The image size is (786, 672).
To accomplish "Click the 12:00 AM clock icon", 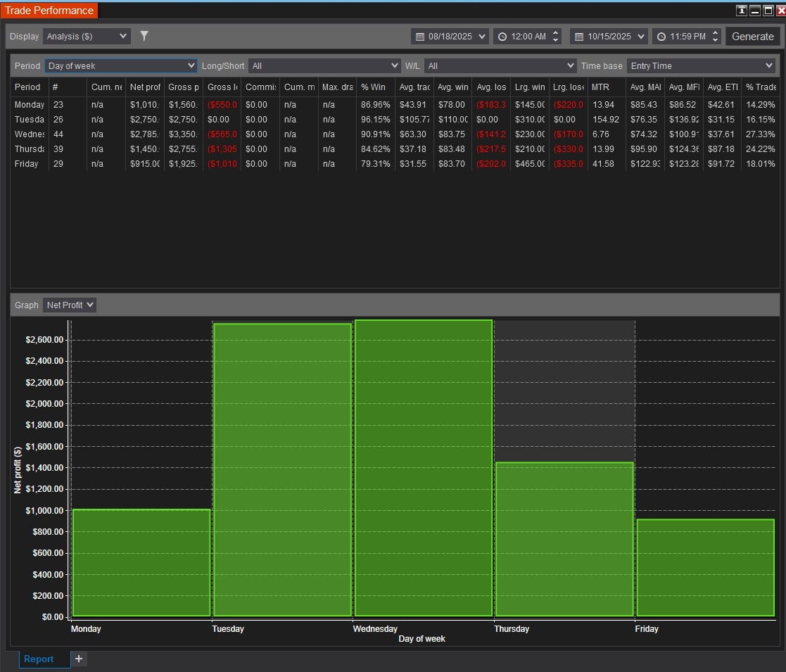I will (502, 37).
